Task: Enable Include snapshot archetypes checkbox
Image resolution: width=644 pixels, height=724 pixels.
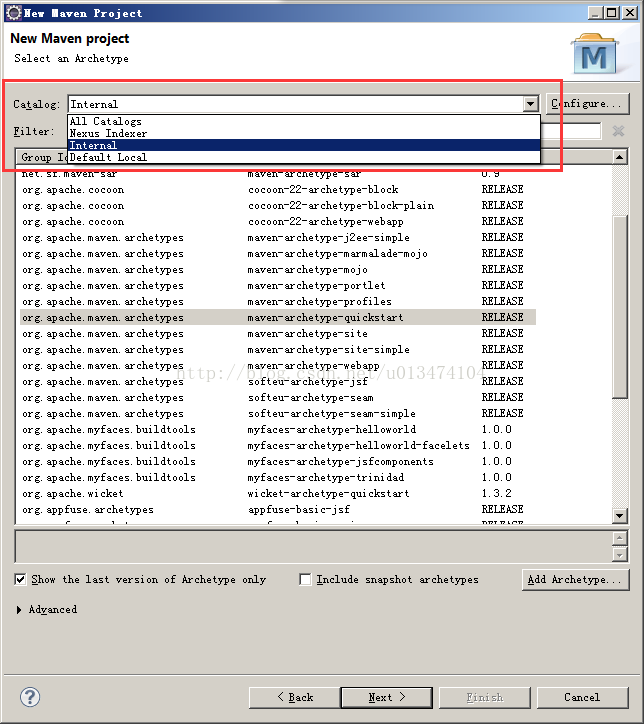Action: (x=305, y=579)
